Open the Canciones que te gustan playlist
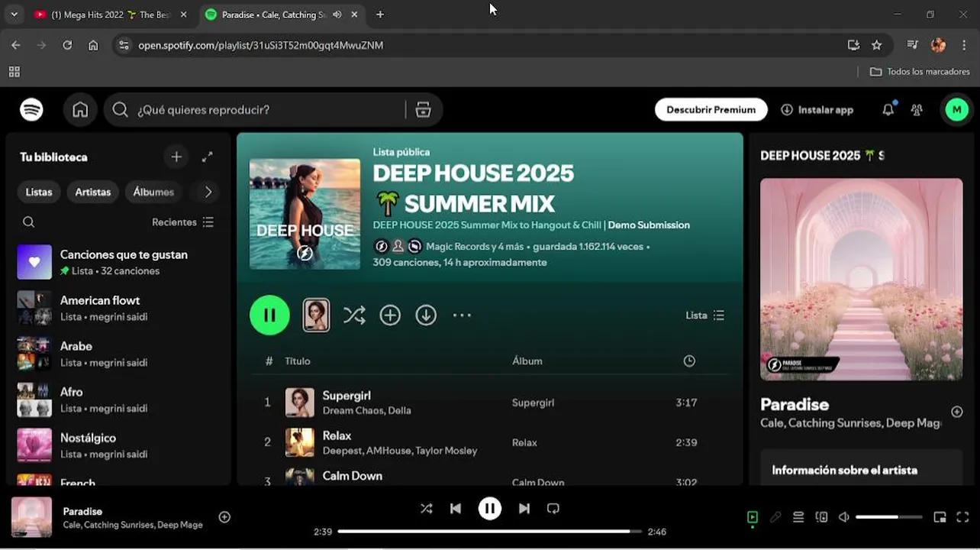This screenshot has width=980, height=550. click(118, 262)
